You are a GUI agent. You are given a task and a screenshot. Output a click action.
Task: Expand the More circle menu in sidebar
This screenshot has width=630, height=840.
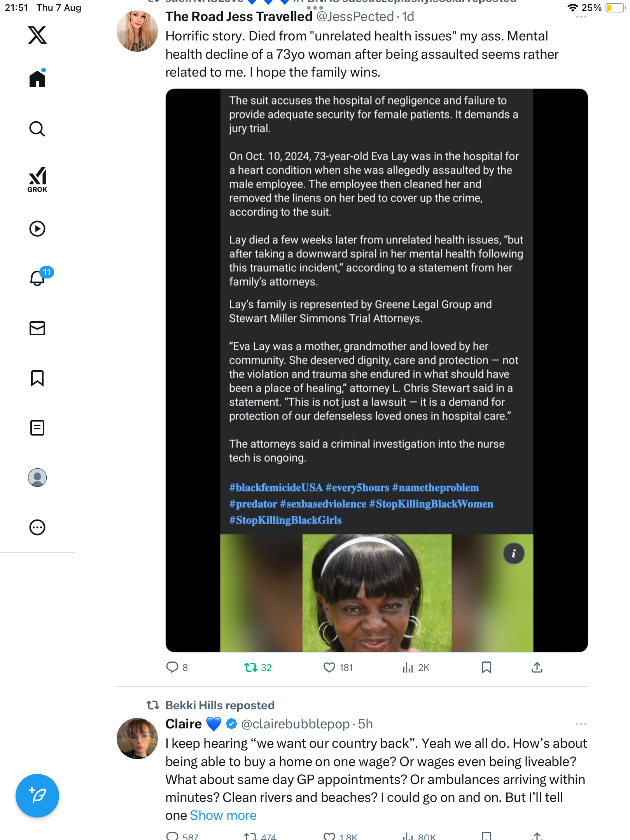pyautogui.click(x=37, y=527)
